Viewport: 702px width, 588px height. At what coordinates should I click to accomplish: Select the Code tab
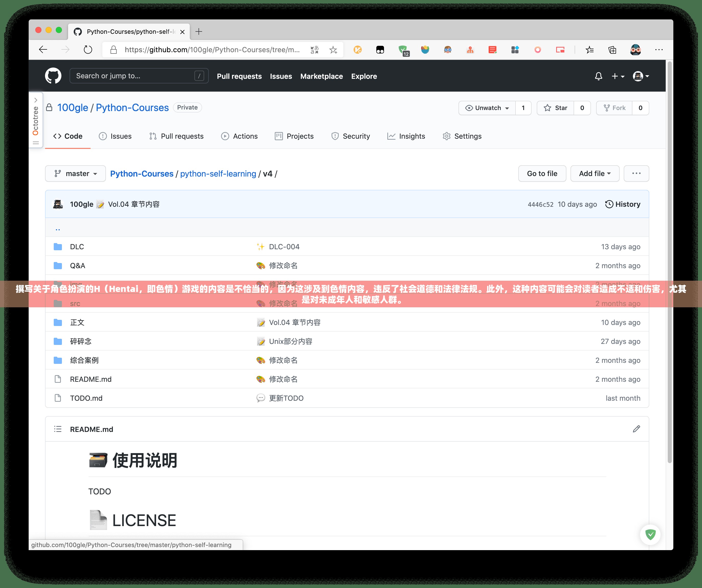click(x=67, y=136)
